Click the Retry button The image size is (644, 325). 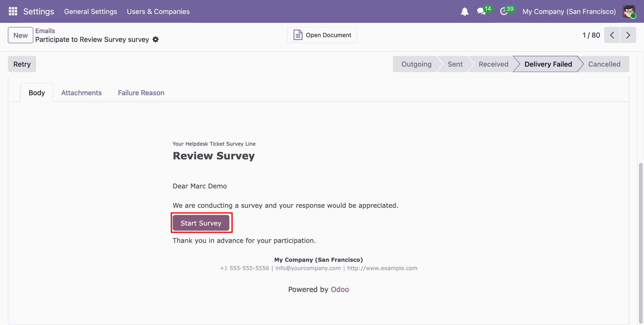point(22,64)
